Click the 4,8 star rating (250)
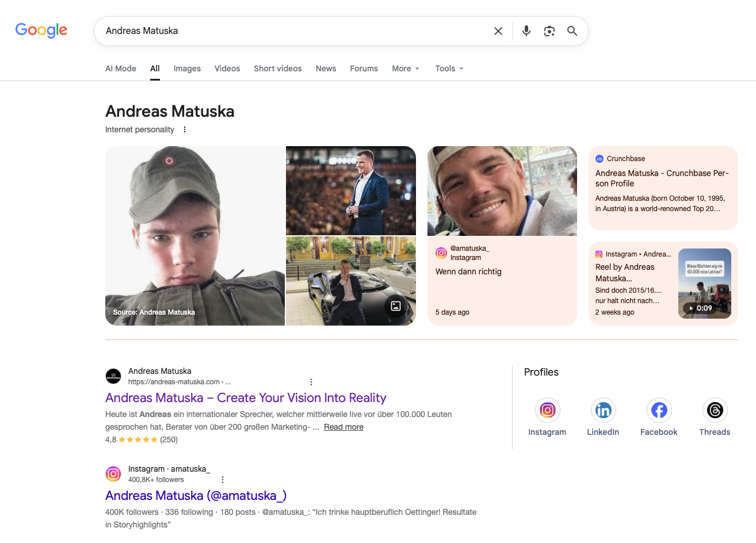Viewport: 756px width, 543px height. coord(142,439)
